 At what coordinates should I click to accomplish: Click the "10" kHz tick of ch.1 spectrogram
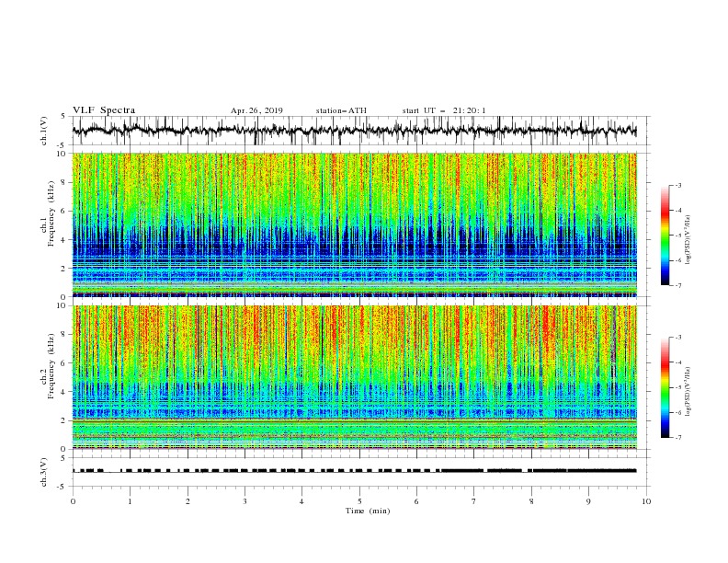[63, 154]
